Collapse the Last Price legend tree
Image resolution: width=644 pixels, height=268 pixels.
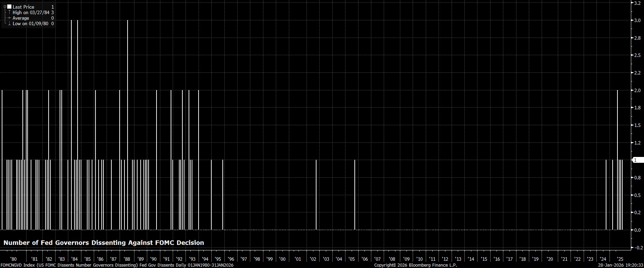(x=5, y=7)
